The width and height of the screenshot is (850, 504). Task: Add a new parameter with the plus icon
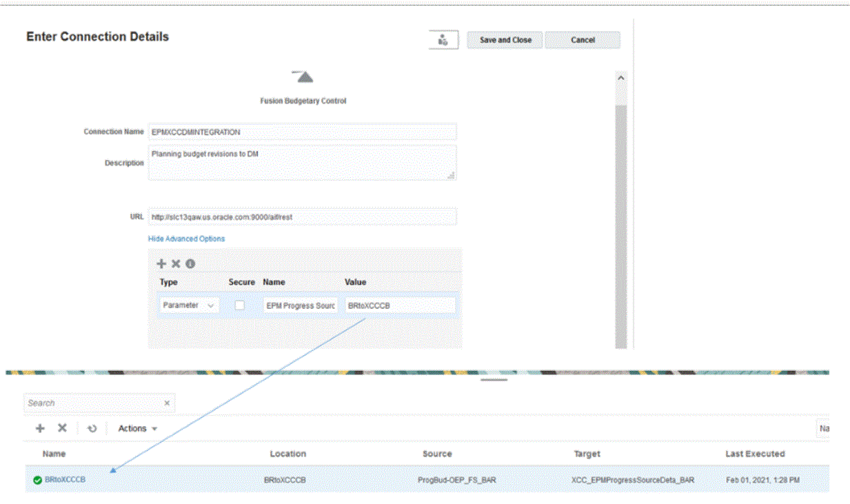coord(161,263)
